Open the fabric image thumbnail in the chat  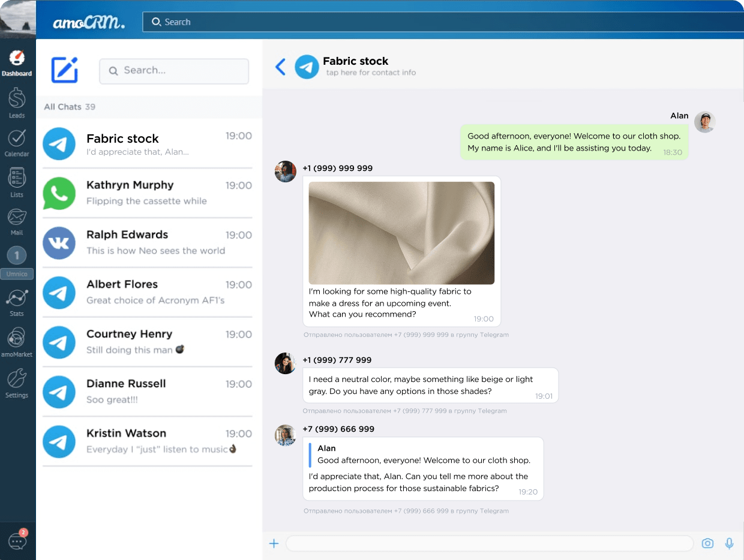[401, 233]
